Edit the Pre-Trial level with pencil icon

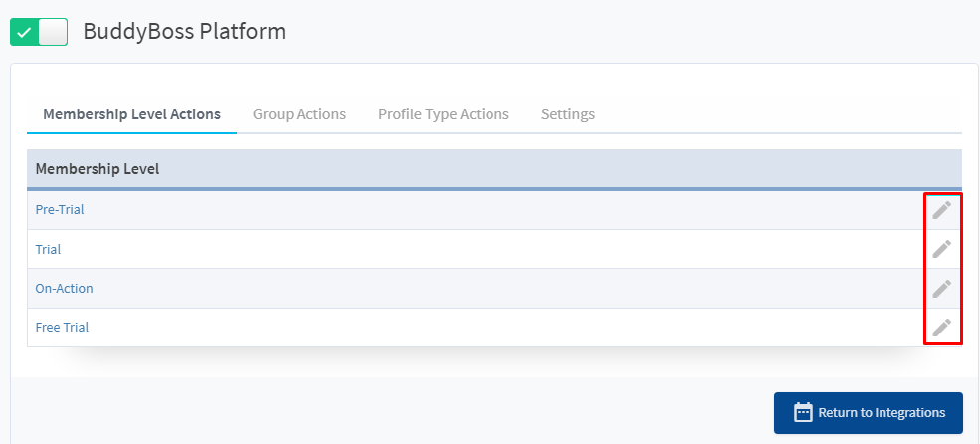coord(942,210)
